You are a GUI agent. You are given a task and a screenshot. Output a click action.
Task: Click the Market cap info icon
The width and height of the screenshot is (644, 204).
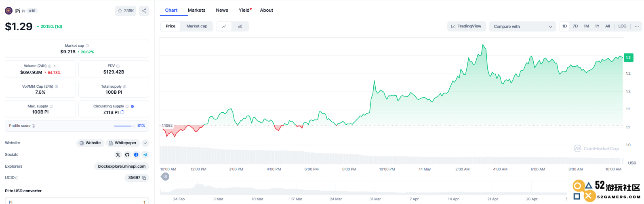(x=87, y=46)
